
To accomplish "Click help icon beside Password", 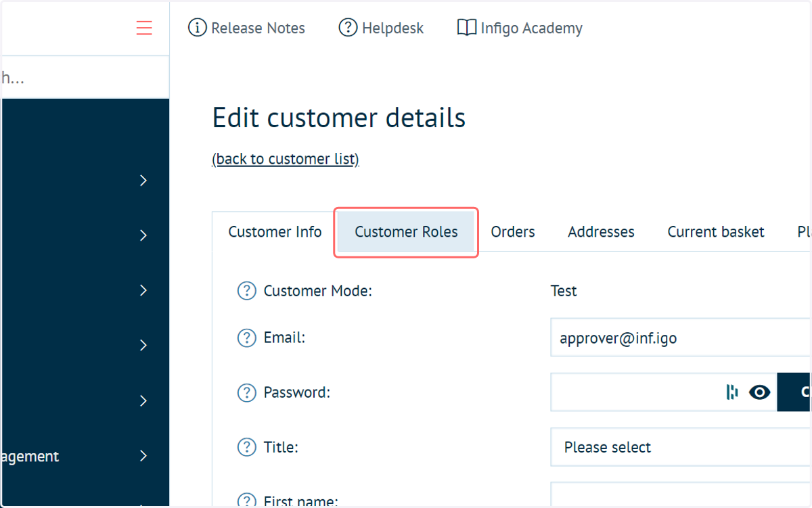I will coord(246,392).
